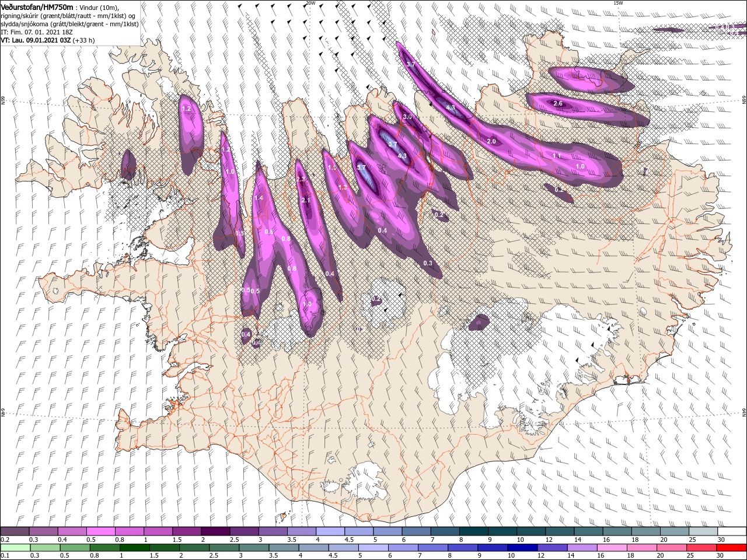Click the 2.0 value on the snow band
747x560 pixels.
pyautogui.click(x=491, y=141)
